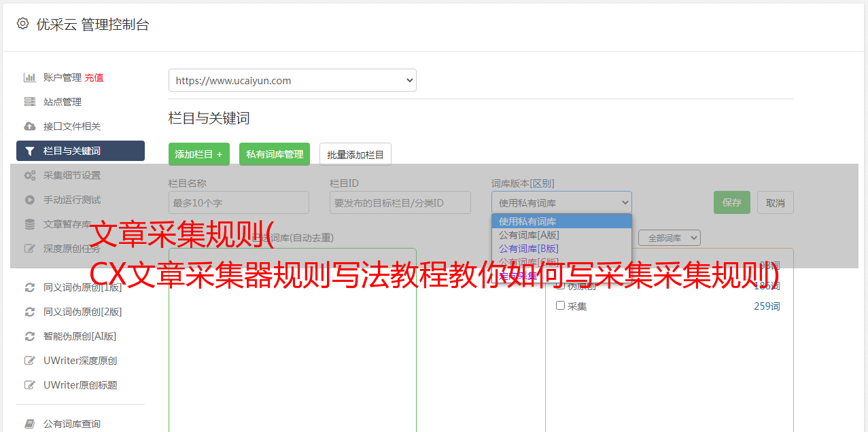Click the 栏目名称 input field
Viewport: 868px width, 432px height.
pos(239,202)
